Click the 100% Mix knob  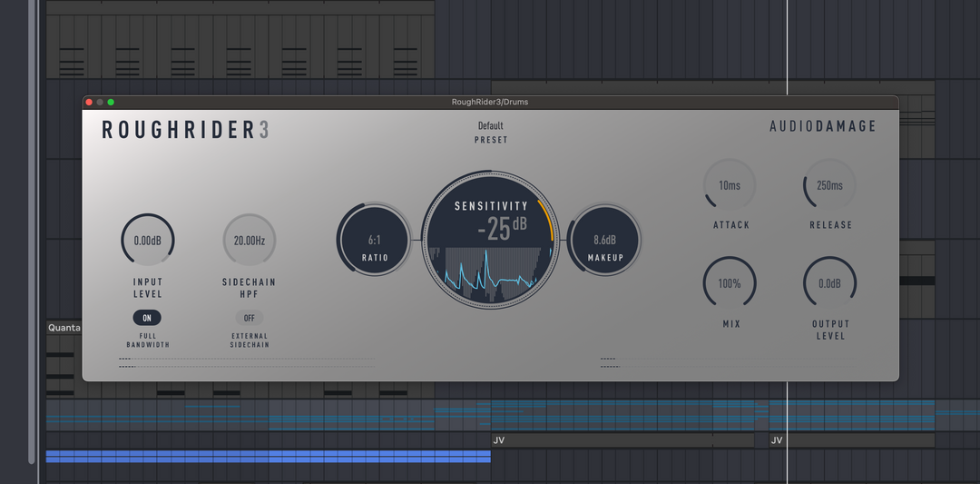(x=730, y=283)
